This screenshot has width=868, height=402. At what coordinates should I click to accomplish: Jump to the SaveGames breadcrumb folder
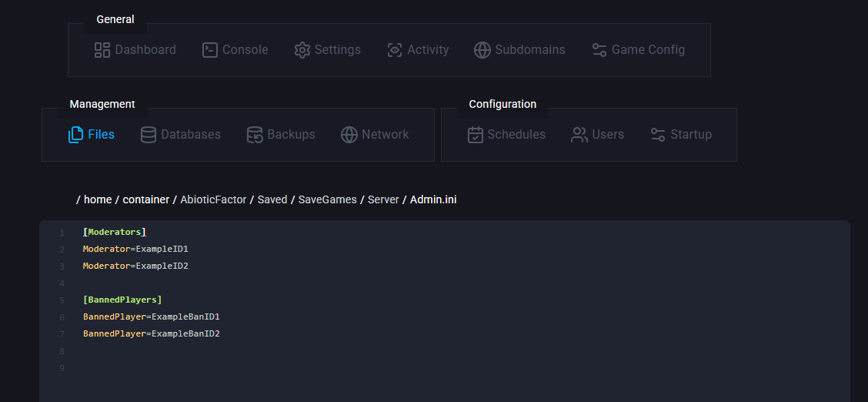tap(327, 199)
